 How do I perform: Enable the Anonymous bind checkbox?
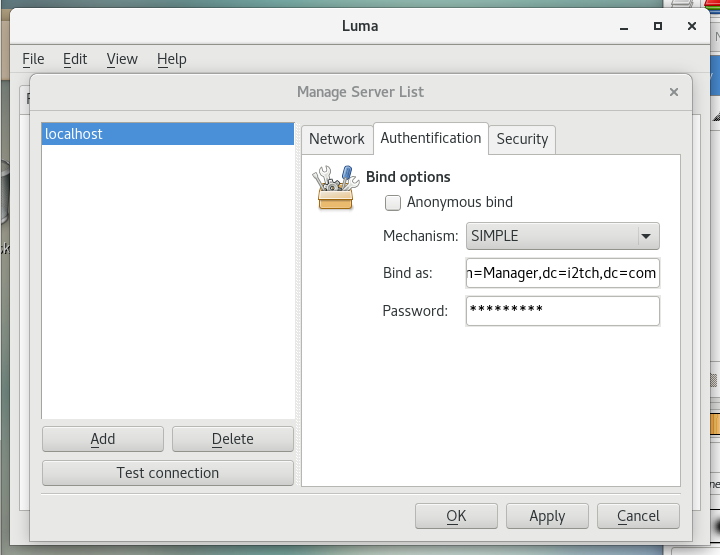pyautogui.click(x=394, y=202)
